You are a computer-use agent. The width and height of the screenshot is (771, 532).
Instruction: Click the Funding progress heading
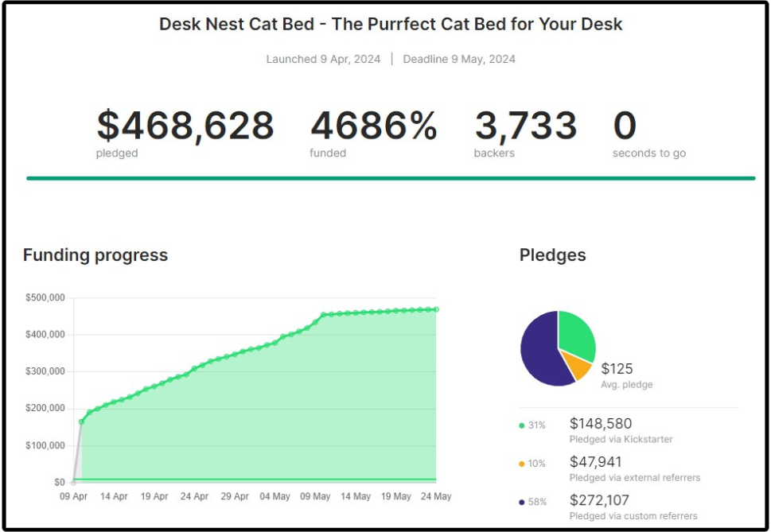point(95,255)
